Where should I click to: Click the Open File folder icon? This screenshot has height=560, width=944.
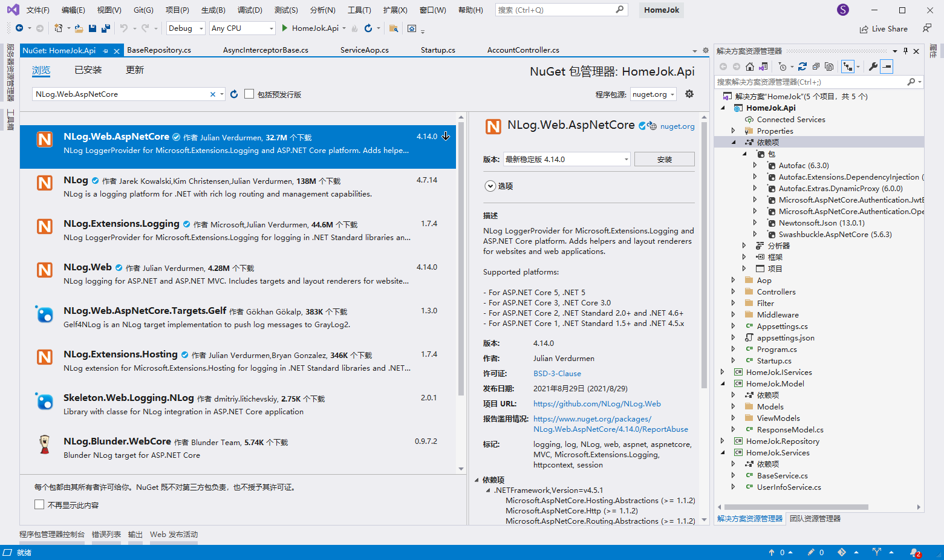[79, 28]
